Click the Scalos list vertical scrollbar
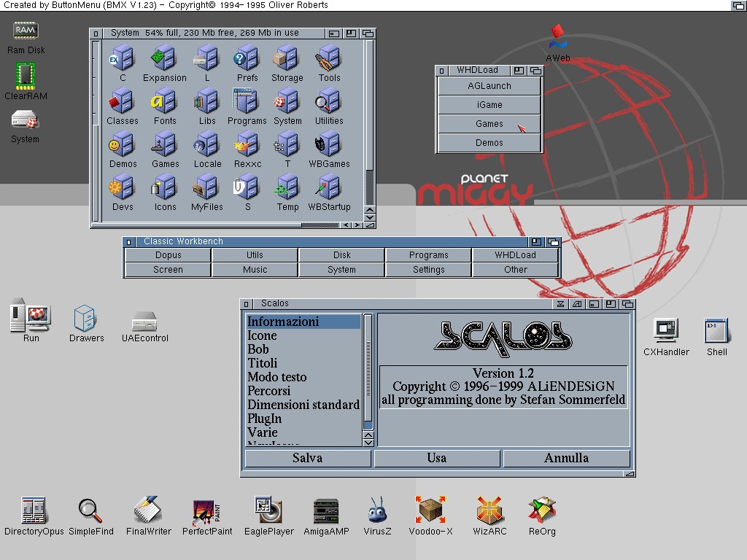Screen dimensions: 747x560 [368, 372]
